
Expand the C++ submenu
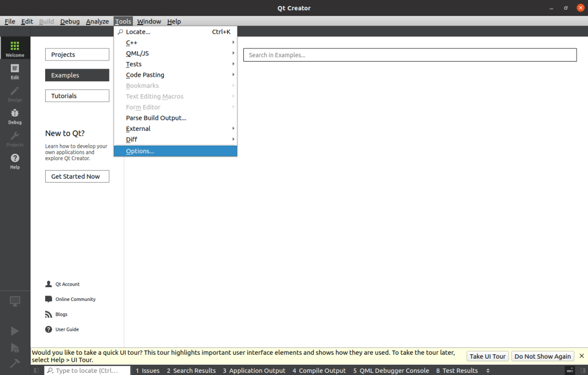(x=175, y=43)
